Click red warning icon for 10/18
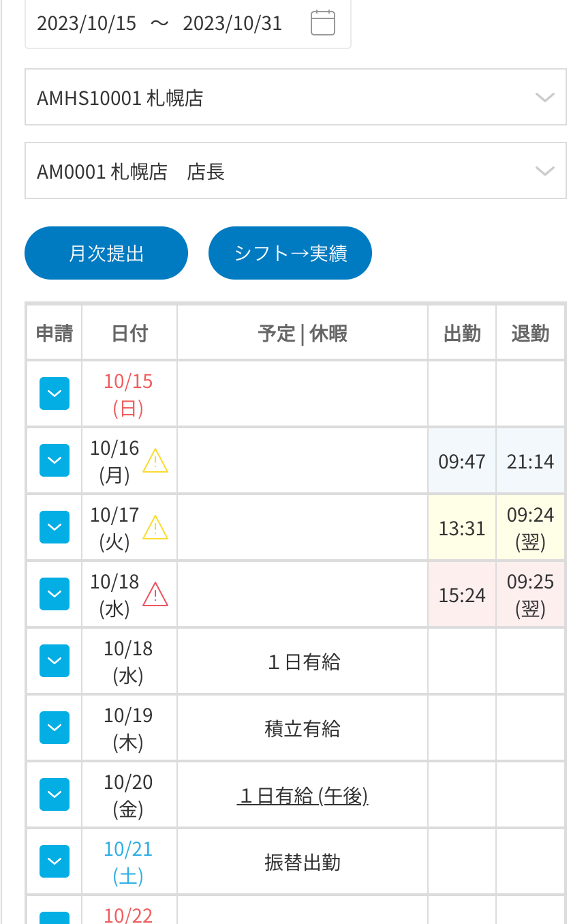The width and height of the screenshot is (586, 924). [155, 595]
